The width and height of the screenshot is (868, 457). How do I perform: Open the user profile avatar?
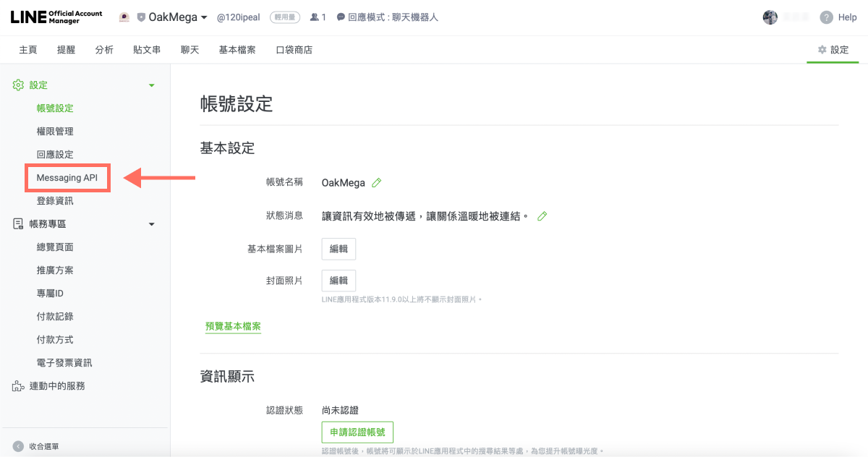pos(770,17)
